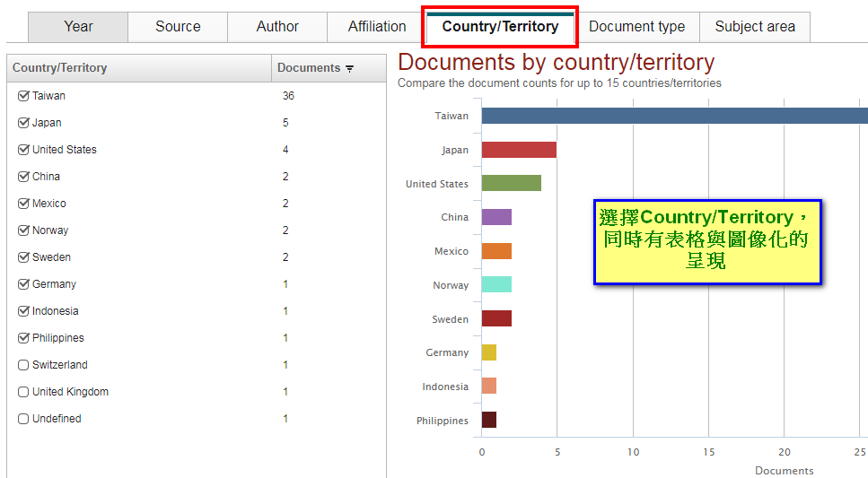Uncheck the Japan checkbox
The width and height of the screenshot is (868, 478).
tap(23, 123)
